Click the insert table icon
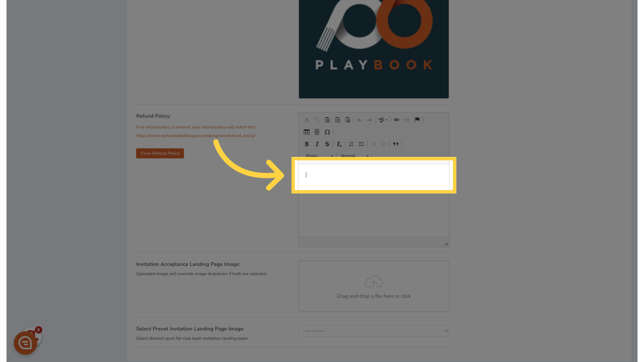The width and height of the screenshot is (644, 362). 307,132
